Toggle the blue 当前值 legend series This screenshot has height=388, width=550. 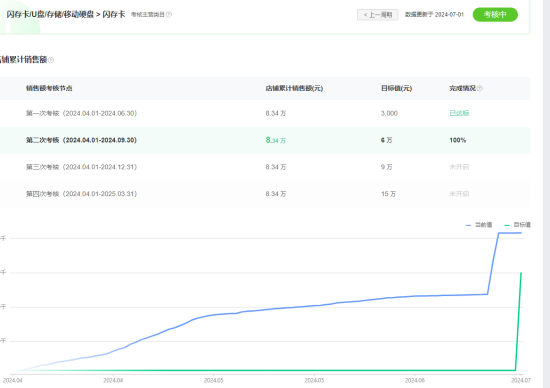(479, 225)
